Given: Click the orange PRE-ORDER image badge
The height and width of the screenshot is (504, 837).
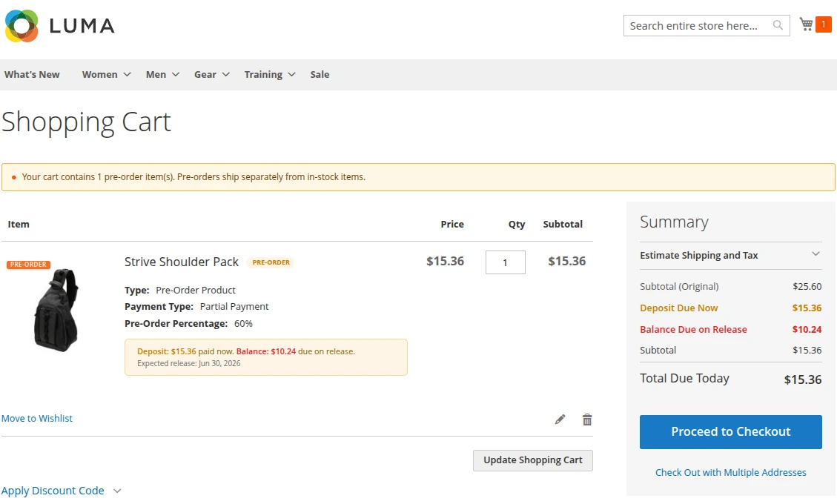Looking at the screenshot, I should pos(28,265).
